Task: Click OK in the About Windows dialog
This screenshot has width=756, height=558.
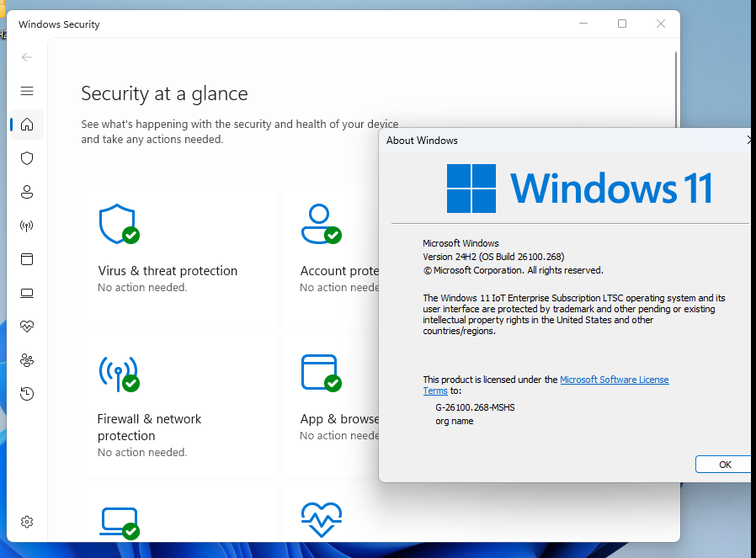Action: pyautogui.click(x=723, y=465)
